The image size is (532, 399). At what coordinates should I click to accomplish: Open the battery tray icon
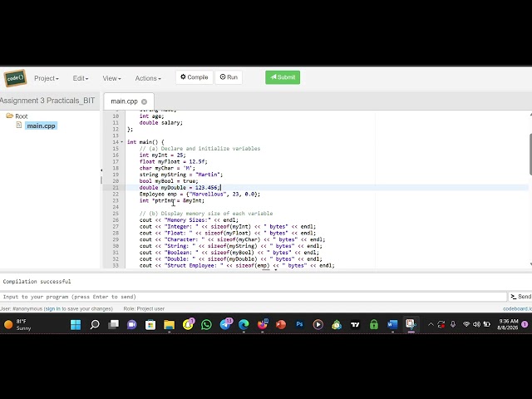(x=486, y=325)
